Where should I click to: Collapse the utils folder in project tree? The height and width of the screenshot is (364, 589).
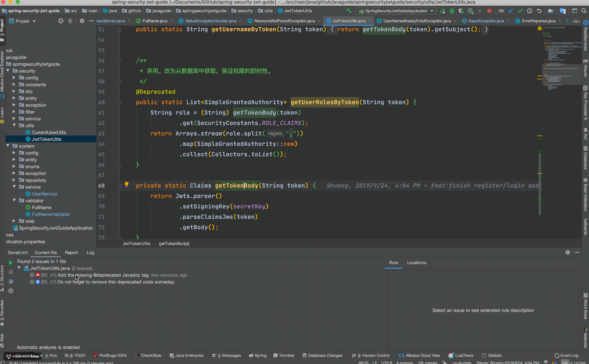click(14, 125)
